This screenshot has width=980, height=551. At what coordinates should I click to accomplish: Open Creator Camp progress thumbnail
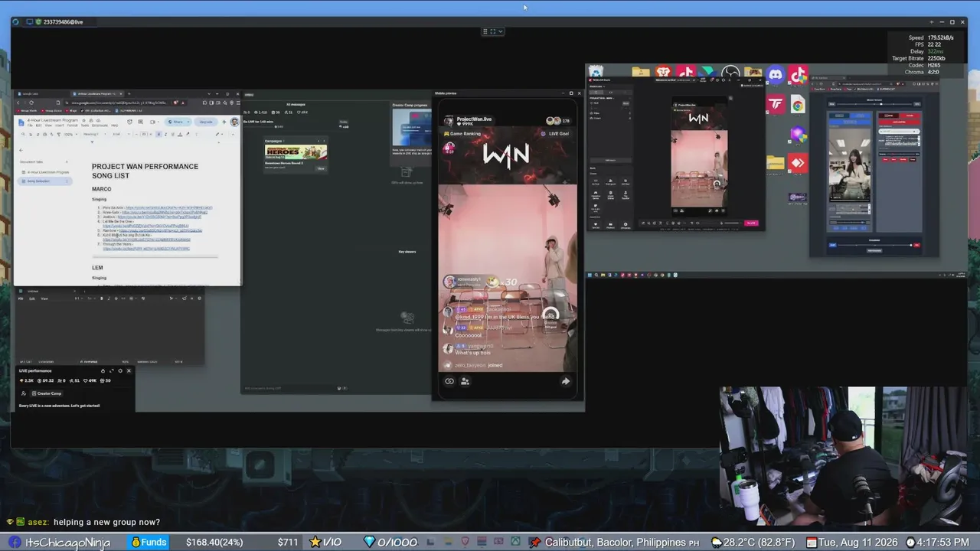pos(412,127)
